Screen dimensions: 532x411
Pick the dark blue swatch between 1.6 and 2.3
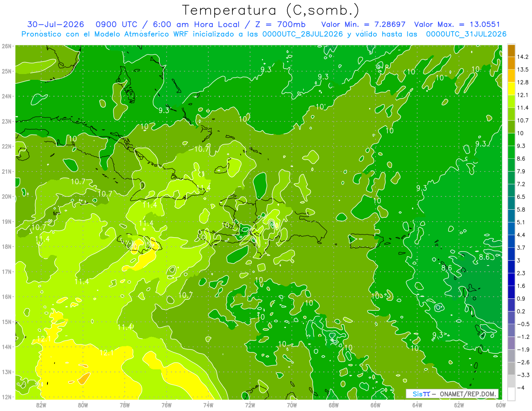(x=511, y=279)
